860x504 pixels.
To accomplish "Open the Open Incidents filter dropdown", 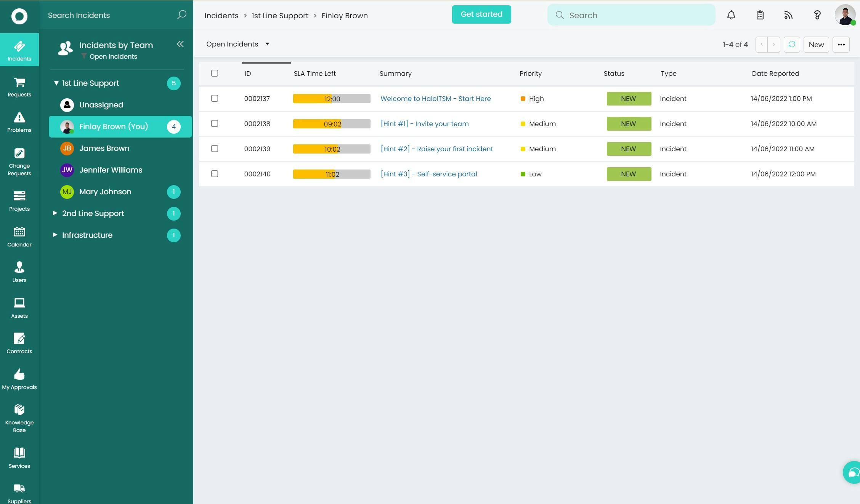I will (x=238, y=44).
